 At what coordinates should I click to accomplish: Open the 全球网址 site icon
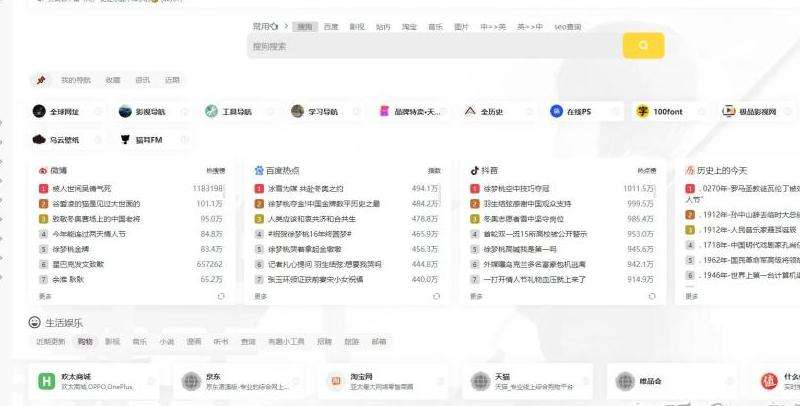click(39, 111)
